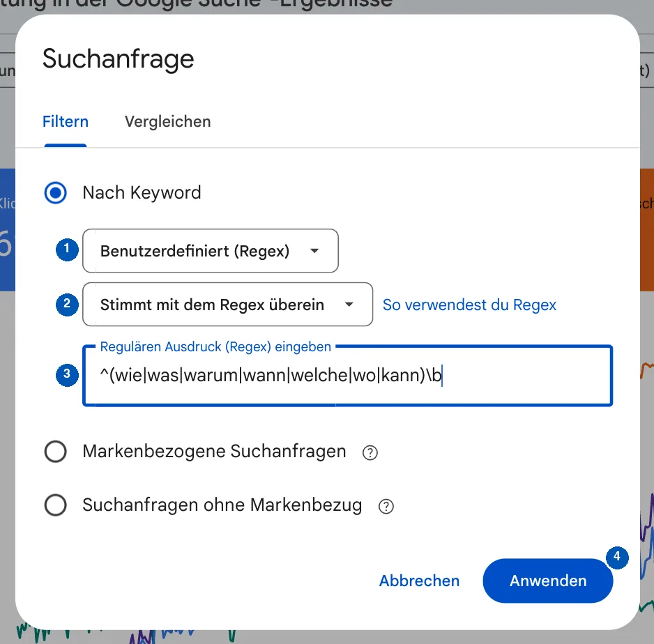Screen dimensions: 654x644
Task: Select the Nach Keyword radio button
Action: point(56,193)
